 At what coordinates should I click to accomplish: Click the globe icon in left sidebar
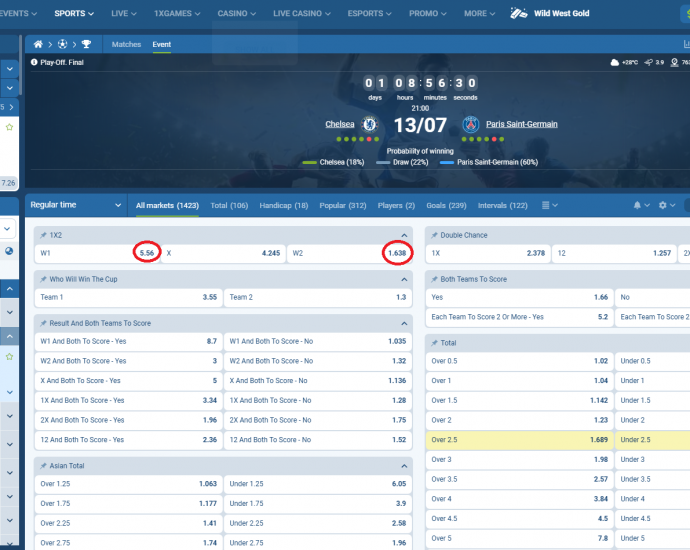tap(9, 251)
